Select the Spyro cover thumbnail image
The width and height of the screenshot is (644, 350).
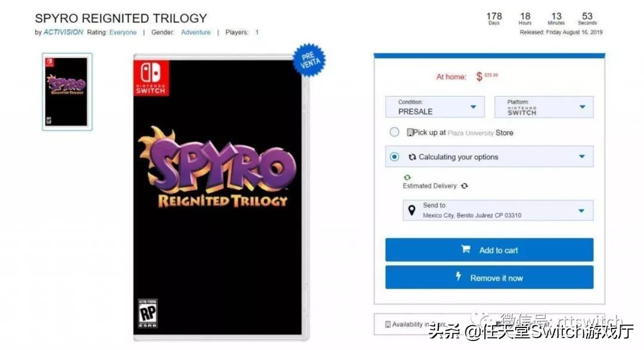point(67,92)
